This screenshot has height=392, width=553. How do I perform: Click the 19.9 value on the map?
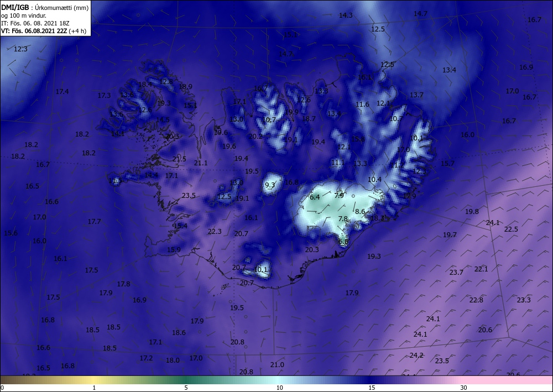(x=291, y=112)
